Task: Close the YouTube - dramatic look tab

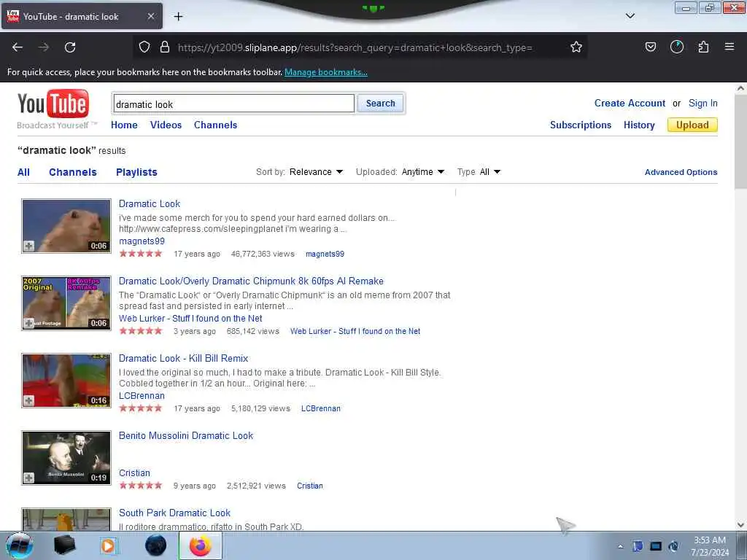Action: click(x=150, y=16)
